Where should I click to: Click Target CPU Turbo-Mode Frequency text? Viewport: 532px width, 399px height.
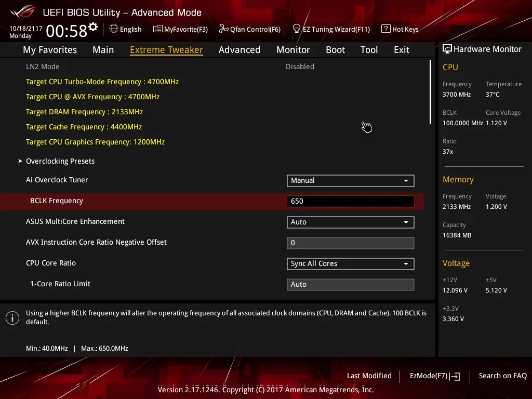[102, 82]
